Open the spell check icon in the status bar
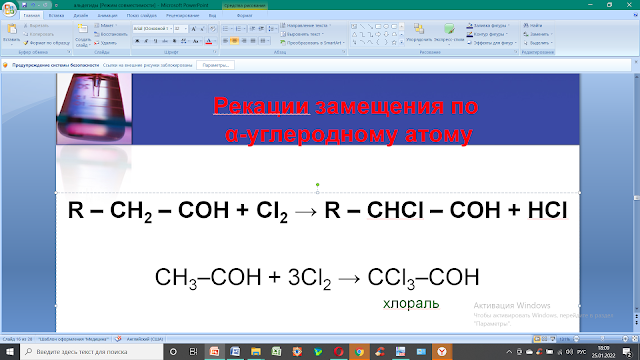The image size is (640, 360). point(118,339)
